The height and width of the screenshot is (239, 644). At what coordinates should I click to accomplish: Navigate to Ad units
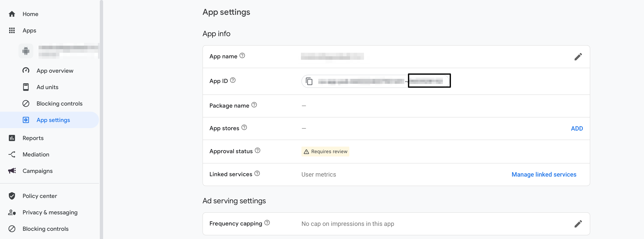[47, 87]
